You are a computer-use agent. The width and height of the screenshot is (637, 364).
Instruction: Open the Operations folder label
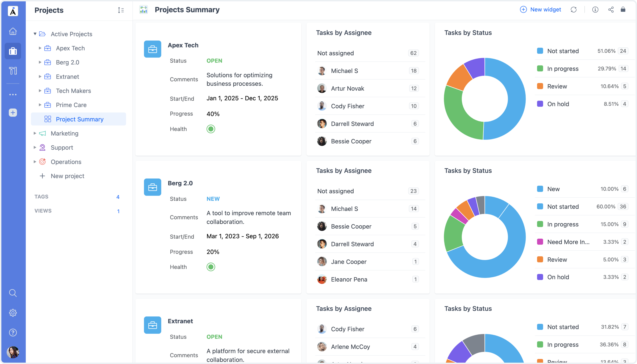tap(66, 162)
